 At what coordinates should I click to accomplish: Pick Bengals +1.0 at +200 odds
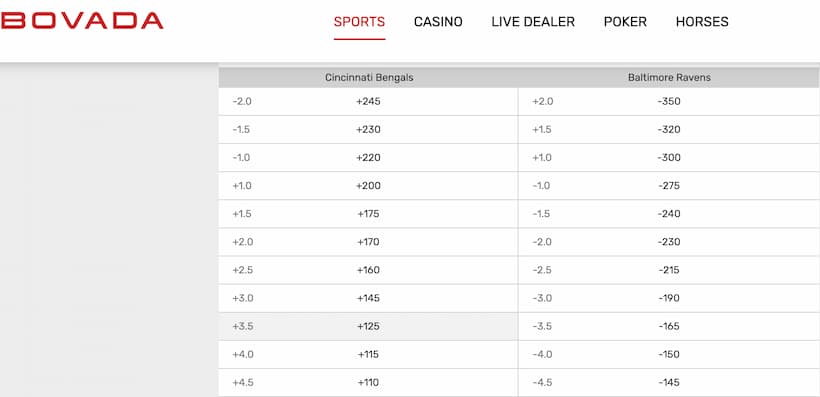(368, 186)
